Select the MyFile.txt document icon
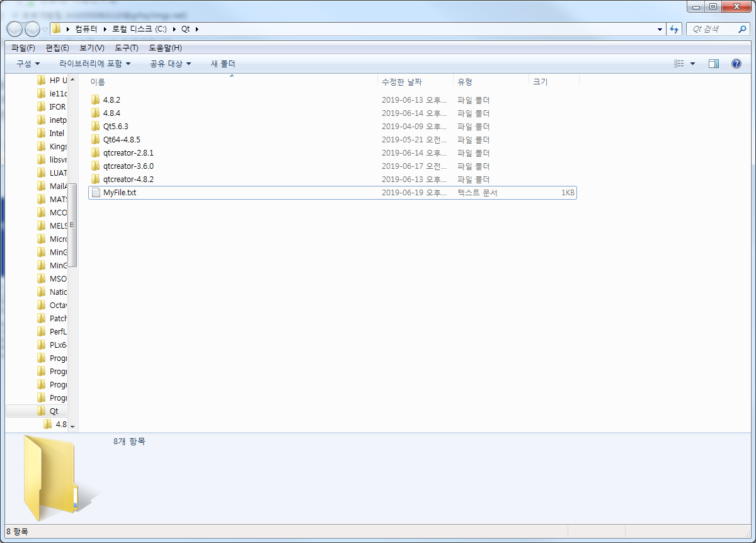 coord(96,193)
